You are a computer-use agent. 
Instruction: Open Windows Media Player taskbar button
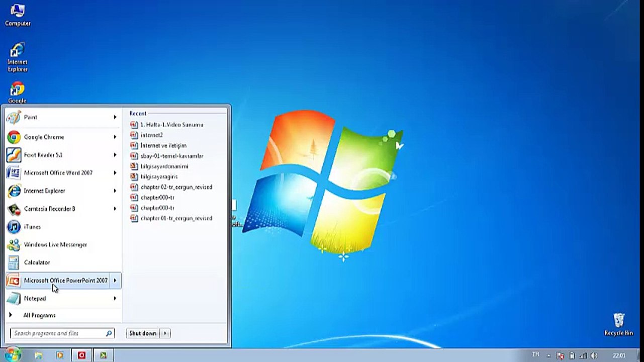60,355
